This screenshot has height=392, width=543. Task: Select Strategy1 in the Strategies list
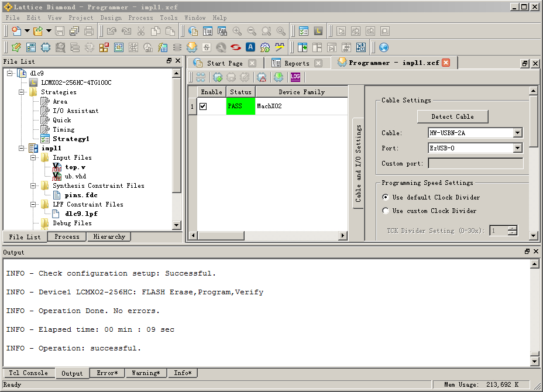tap(71, 139)
